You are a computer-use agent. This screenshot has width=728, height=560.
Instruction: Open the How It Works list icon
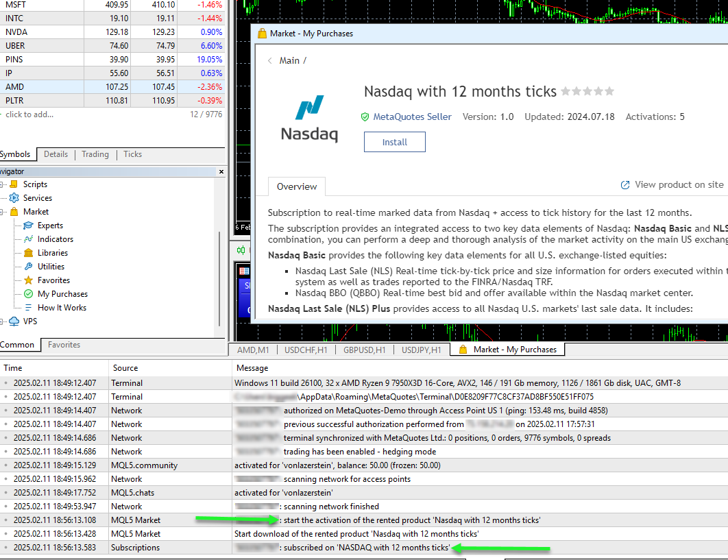[x=28, y=307]
